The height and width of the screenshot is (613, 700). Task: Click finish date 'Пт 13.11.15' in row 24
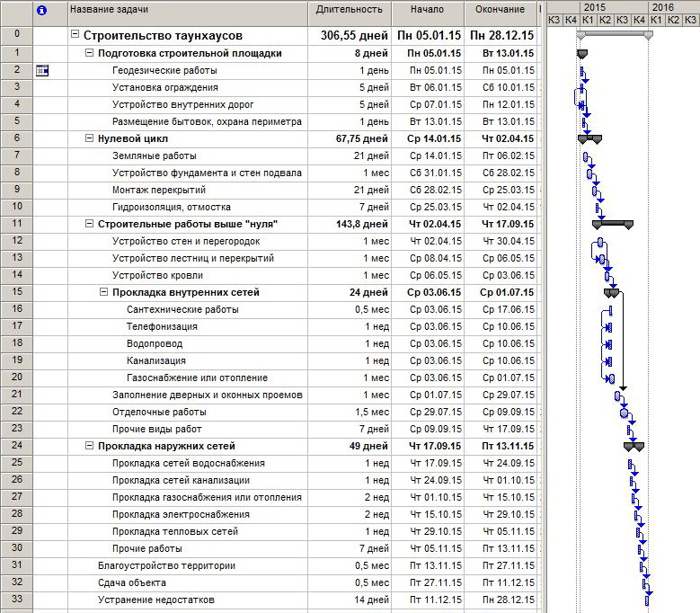[x=500, y=446]
